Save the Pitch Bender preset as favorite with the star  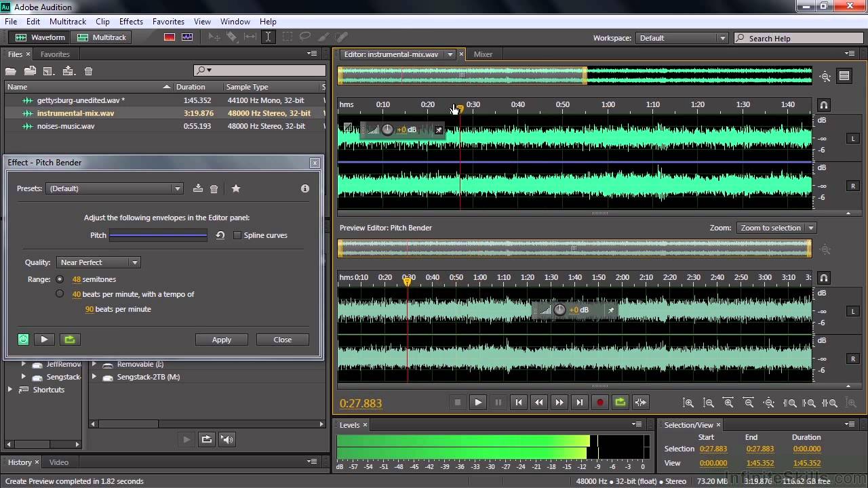pyautogui.click(x=236, y=188)
